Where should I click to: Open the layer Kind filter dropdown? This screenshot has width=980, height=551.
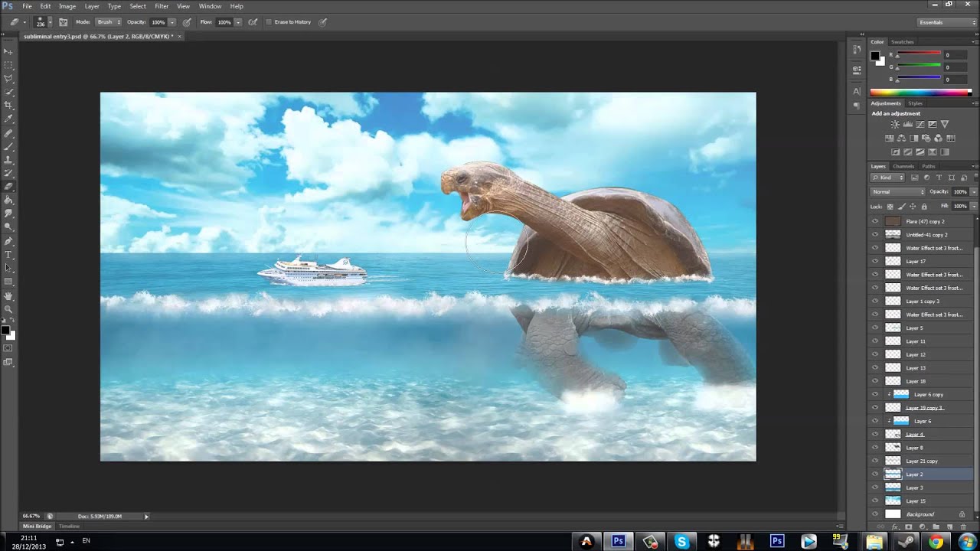coord(888,178)
